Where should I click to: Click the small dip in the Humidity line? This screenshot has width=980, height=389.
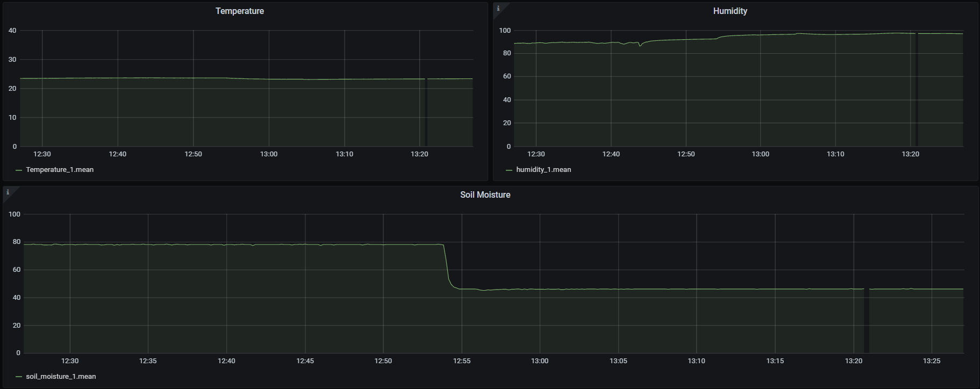[x=640, y=46]
